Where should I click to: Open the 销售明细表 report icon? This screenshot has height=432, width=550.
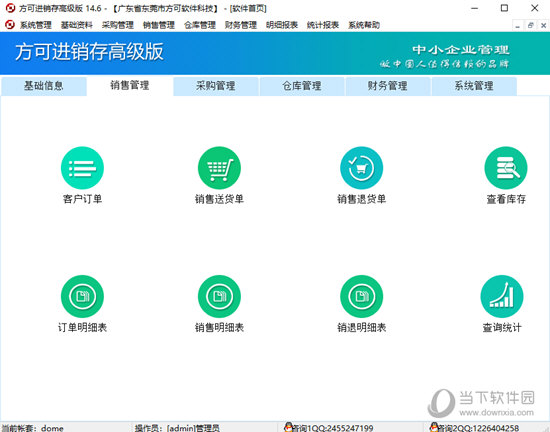(x=219, y=296)
